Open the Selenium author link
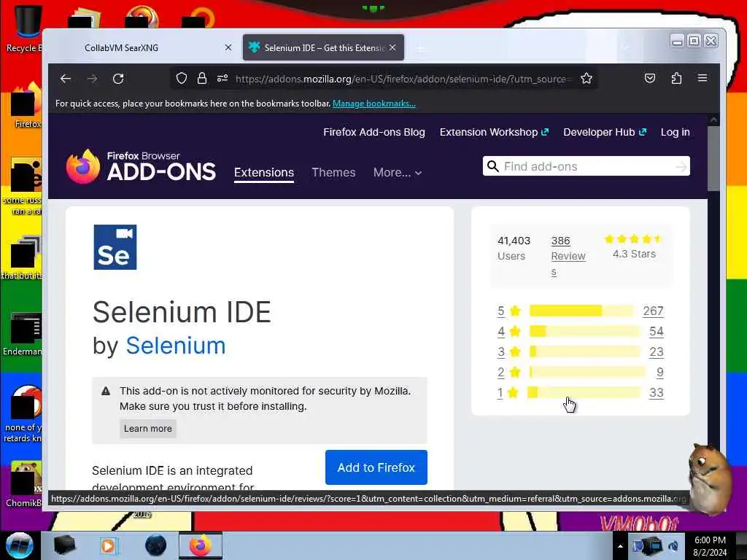Viewport: 747px width, 560px height. click(x=175, y=345)
